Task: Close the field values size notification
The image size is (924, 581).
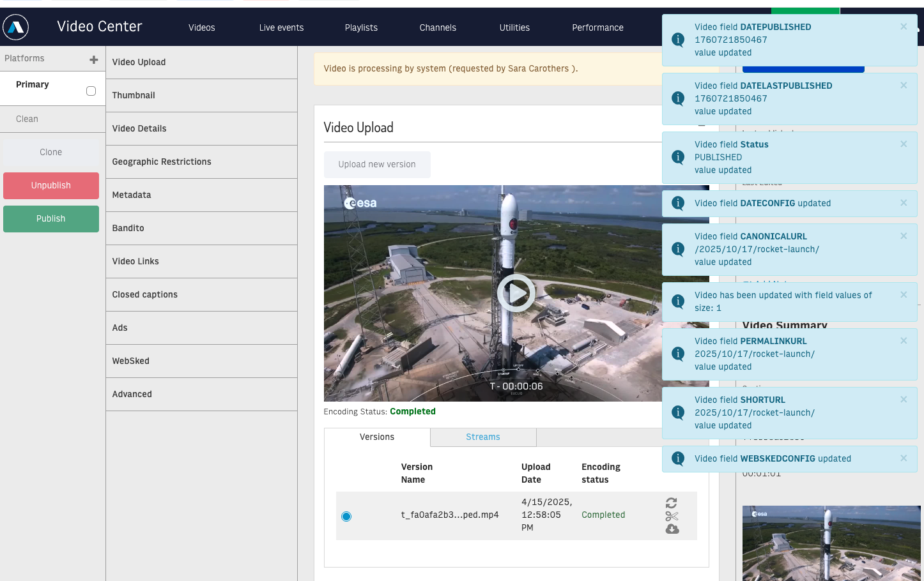Action: pos(904,295)
